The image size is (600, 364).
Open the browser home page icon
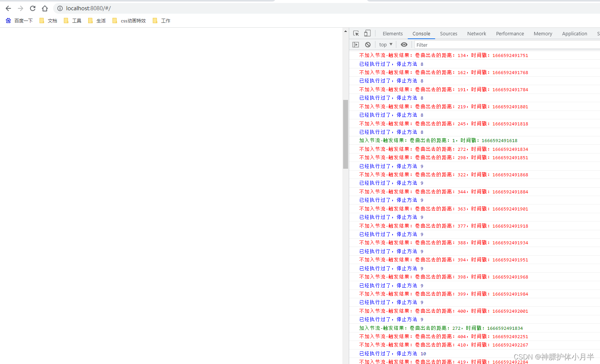point(45,8)
